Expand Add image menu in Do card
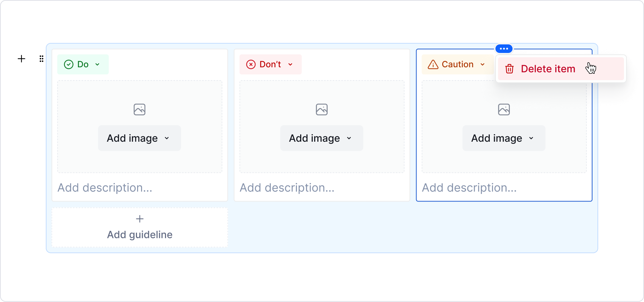Viewport: 644px width, 302px height. click(139, 138)
